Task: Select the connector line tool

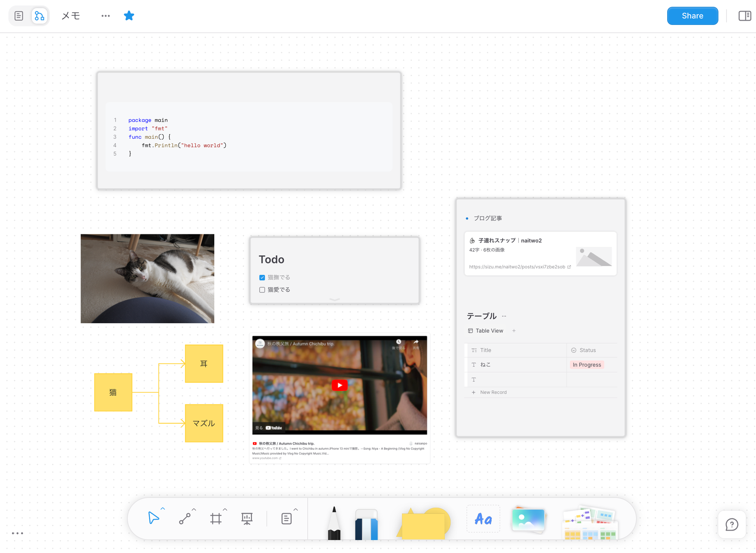Action: click(x=184, y=519)
